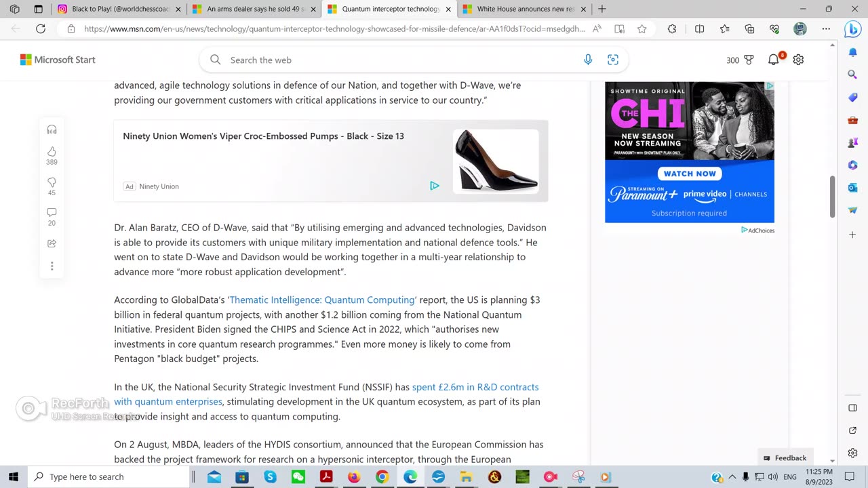Open the Ninety Union pumps ad title
The image size is (868, 488).
(263, 136)
